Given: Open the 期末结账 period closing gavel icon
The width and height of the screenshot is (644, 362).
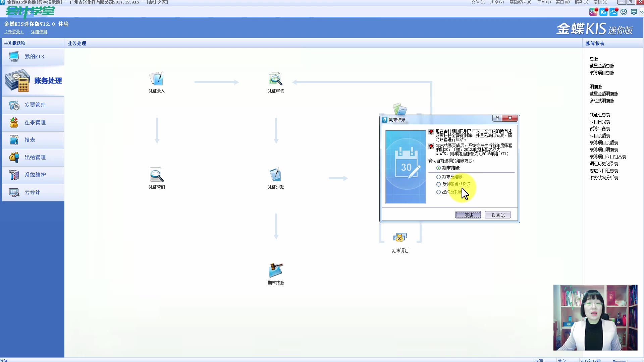Looking at the screenshot, I should pos(275,270).
